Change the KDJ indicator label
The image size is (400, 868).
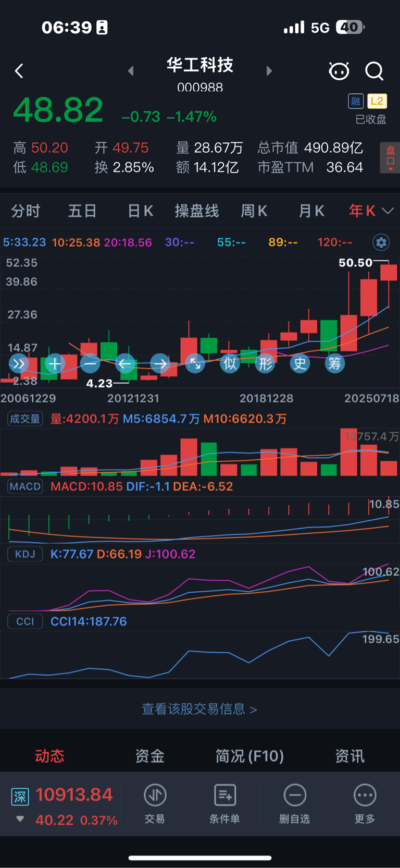tap(25, 554)
